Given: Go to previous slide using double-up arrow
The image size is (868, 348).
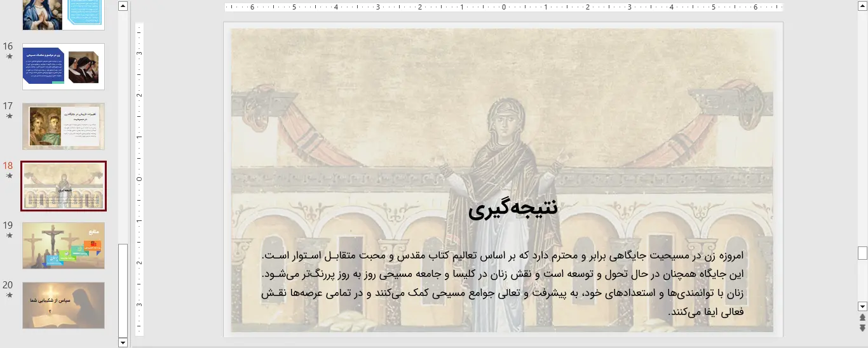Looking at the screenshot, I should [862, 317].
